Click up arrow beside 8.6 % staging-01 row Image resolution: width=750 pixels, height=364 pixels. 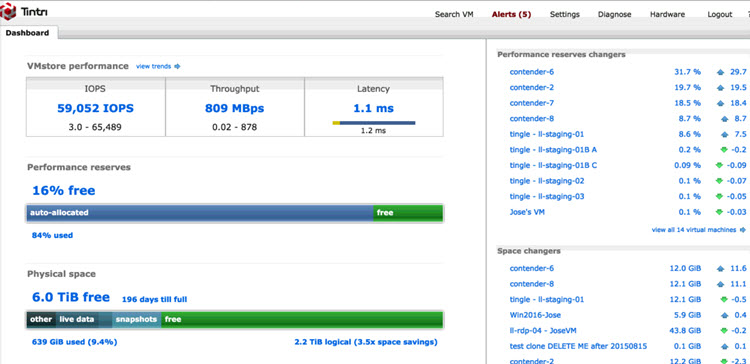[724, 134]
